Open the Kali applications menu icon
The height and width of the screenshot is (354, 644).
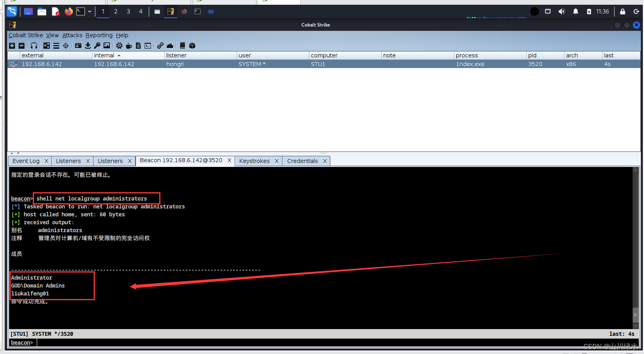[12, 11]
